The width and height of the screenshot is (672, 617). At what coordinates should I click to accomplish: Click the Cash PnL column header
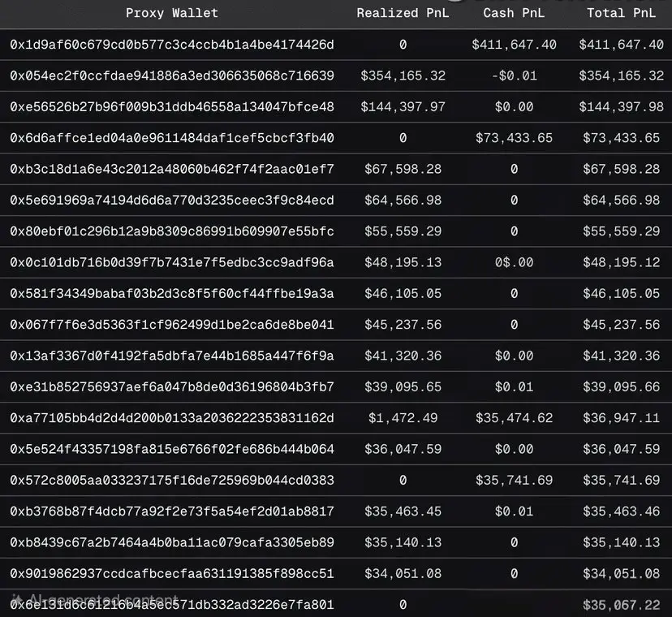tap(514, 13)
